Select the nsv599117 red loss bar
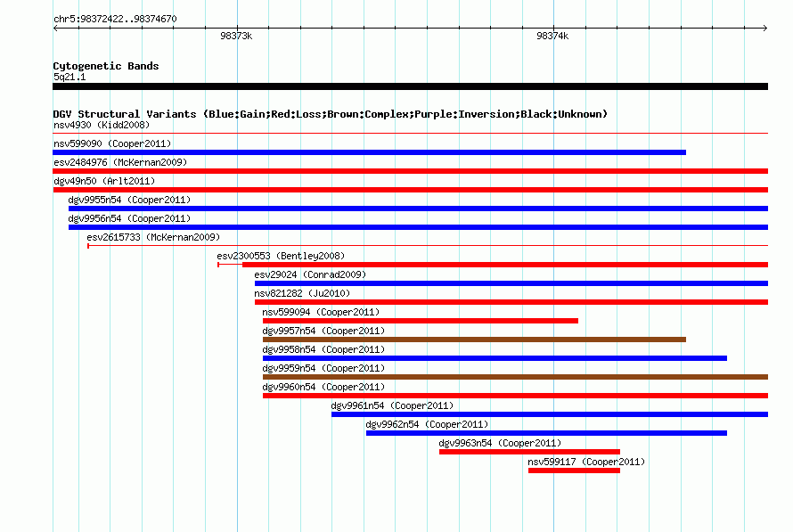 574,471
